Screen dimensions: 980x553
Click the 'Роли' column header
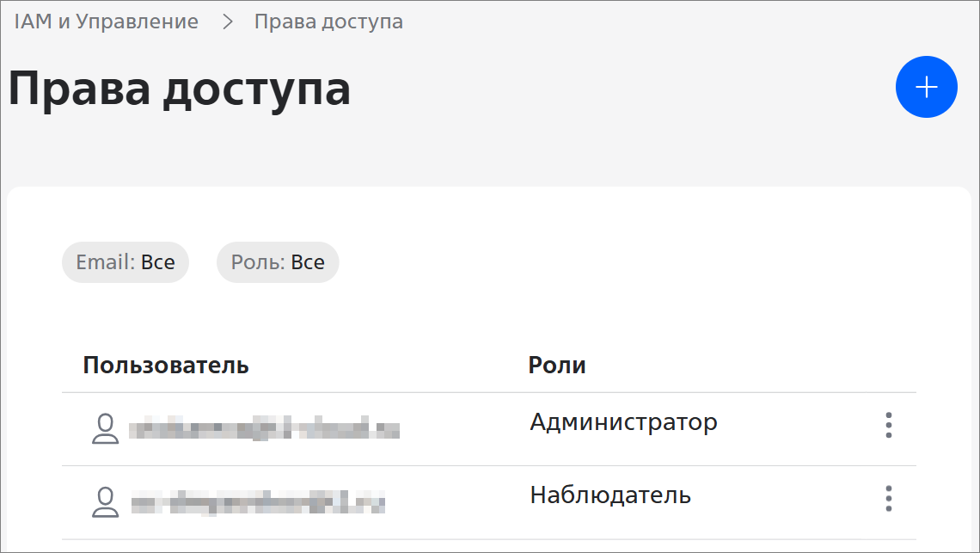pos(556,366)
